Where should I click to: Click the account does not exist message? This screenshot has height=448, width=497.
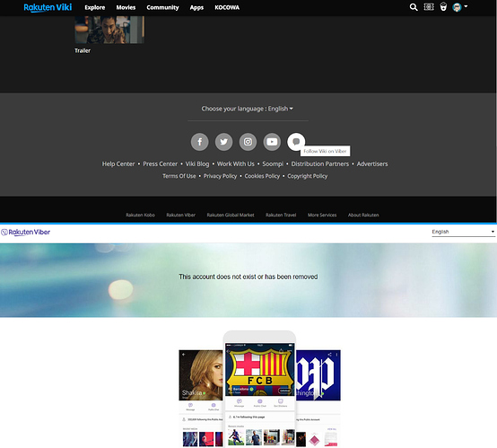(248, 277)
